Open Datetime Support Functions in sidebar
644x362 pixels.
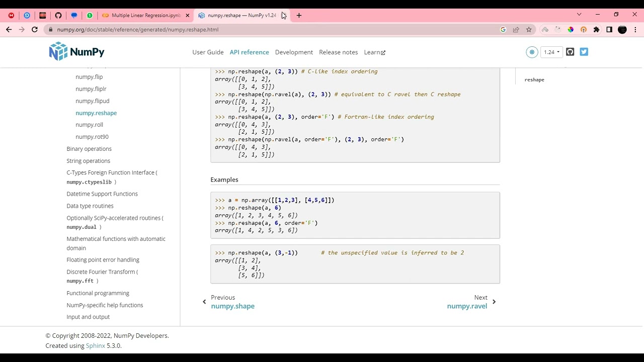coord(102,194)
